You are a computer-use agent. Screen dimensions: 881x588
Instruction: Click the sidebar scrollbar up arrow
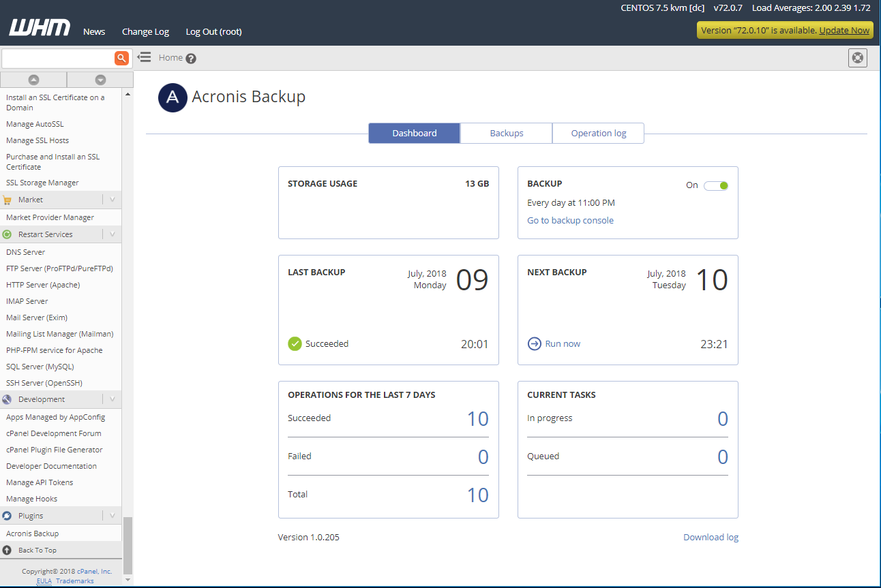coord(128,94)
